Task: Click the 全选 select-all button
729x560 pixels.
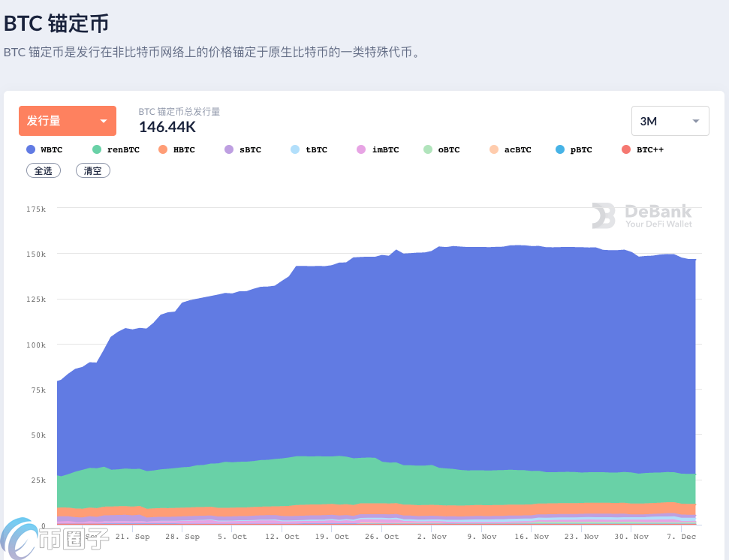Action: tap(43, 170)
